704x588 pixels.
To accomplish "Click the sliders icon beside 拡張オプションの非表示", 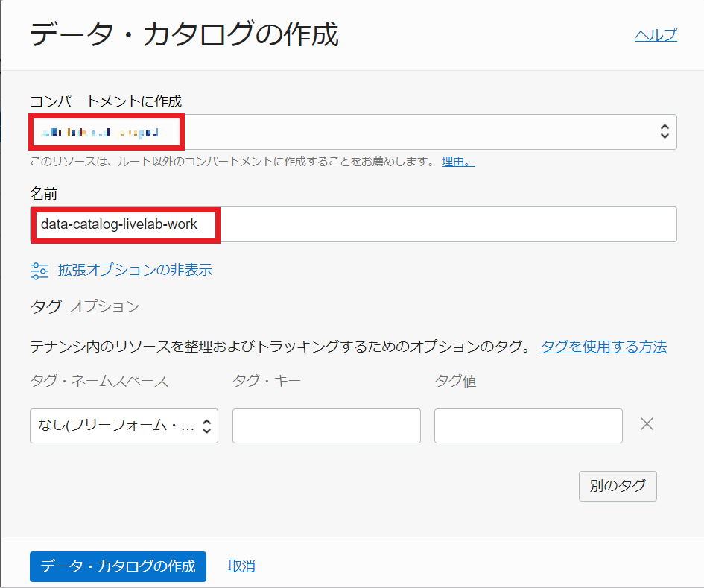I will coord(39,271).
